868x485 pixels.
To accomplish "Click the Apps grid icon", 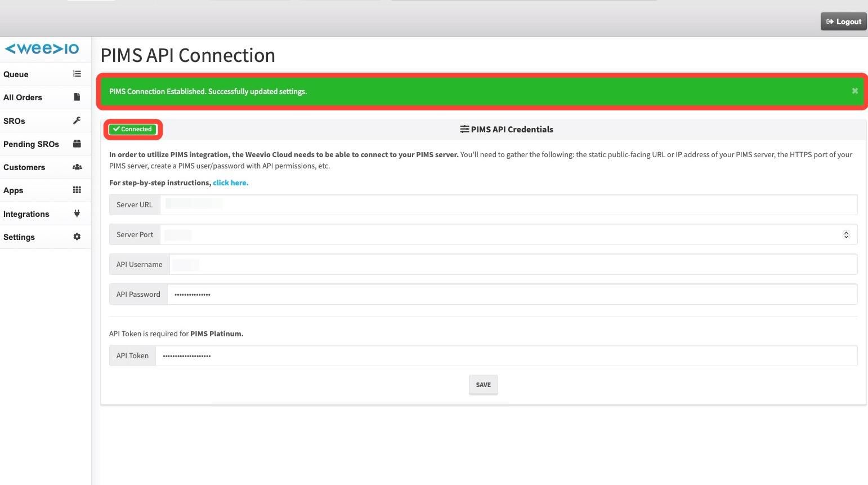I will pos(77,190).
